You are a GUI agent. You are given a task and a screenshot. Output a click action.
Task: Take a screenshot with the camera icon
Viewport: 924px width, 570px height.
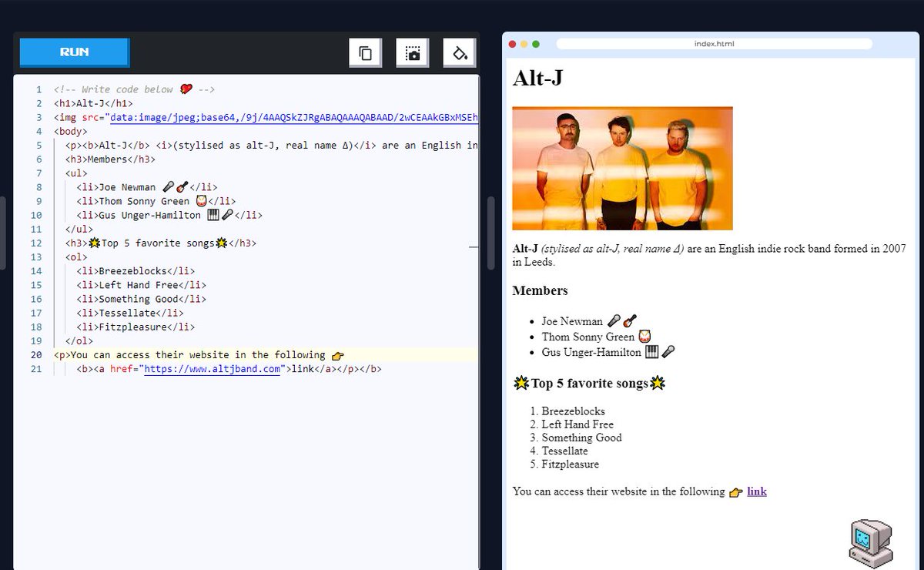click(413, 53)
